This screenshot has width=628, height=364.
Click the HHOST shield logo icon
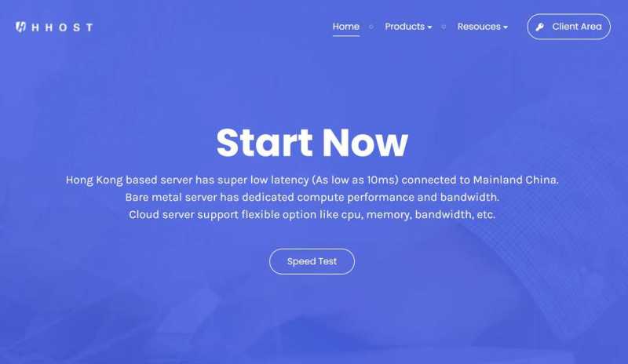(x=20, y=27)
